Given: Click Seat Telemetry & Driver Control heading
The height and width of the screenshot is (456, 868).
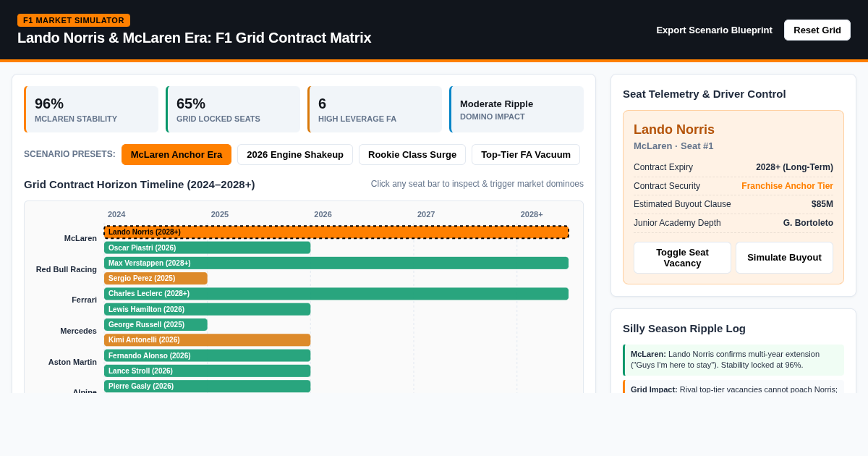Looking at the screenshot, I should point(705,93).
